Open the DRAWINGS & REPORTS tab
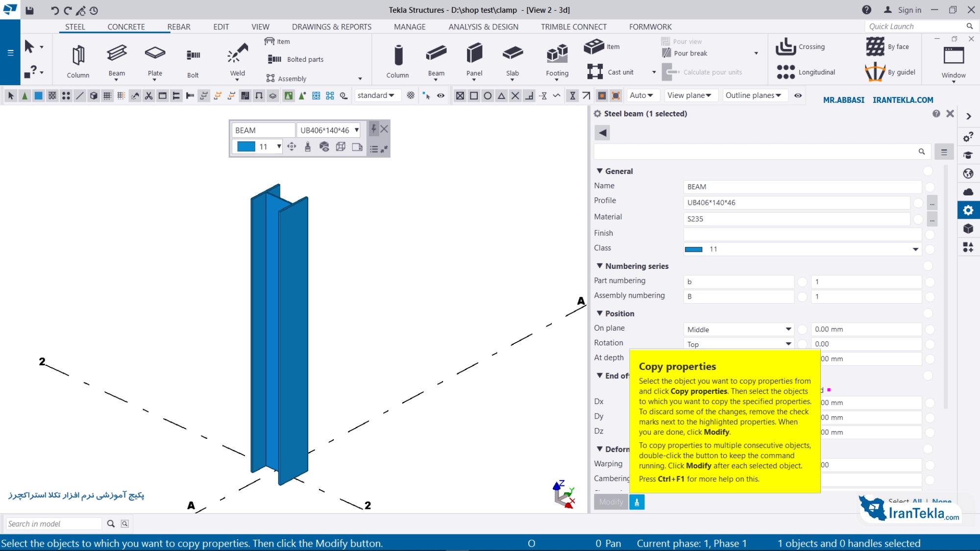Screen dimensions: 980x551 click(x=332, y=27)
